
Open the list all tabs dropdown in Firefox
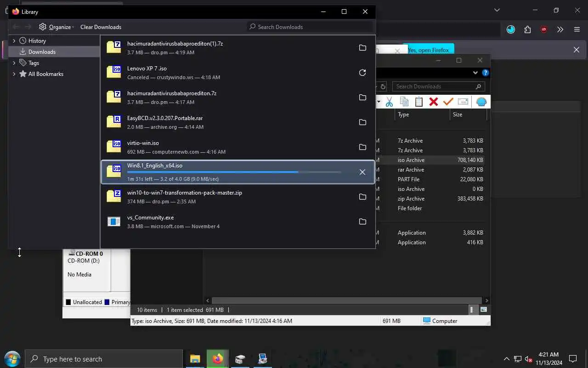pos(497,10)
